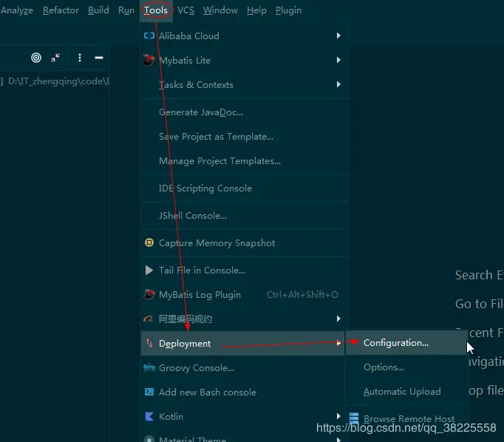
Task: Click the Groovy Console icon
Action: coord(149,367)
